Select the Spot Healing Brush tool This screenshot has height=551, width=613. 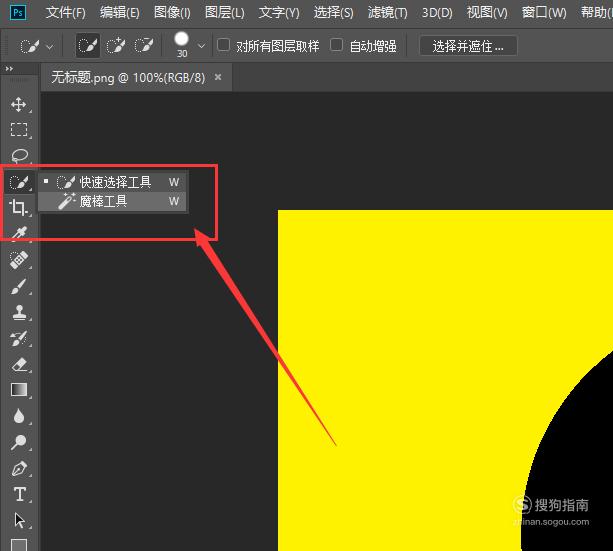pos(19,260)
